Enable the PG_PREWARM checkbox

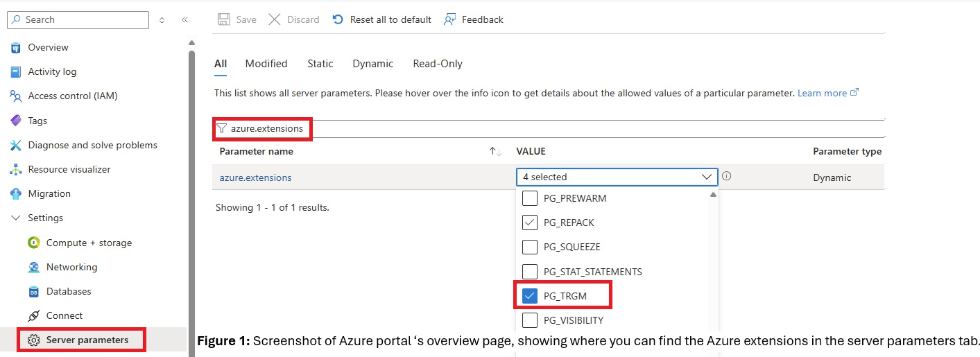529,198
